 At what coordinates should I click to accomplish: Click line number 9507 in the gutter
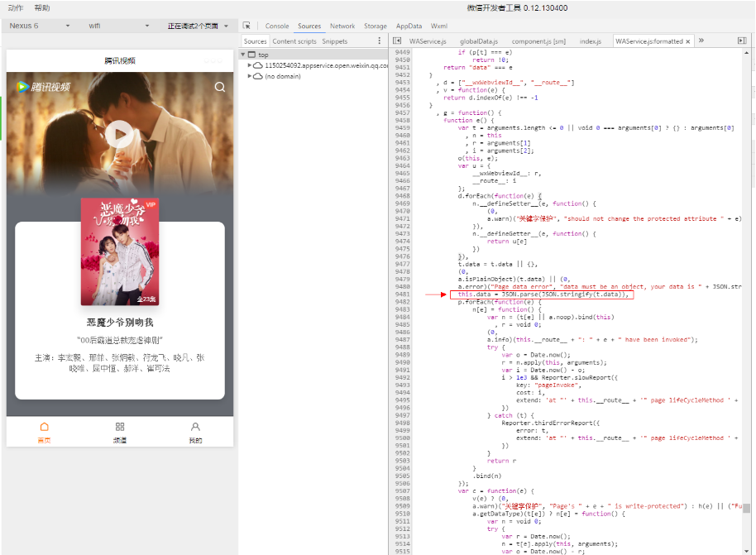tap(402, 490)
